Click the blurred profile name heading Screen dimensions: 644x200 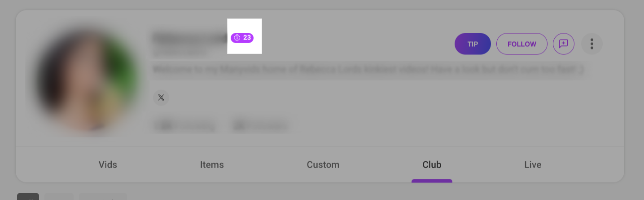(x=189, y=38)
